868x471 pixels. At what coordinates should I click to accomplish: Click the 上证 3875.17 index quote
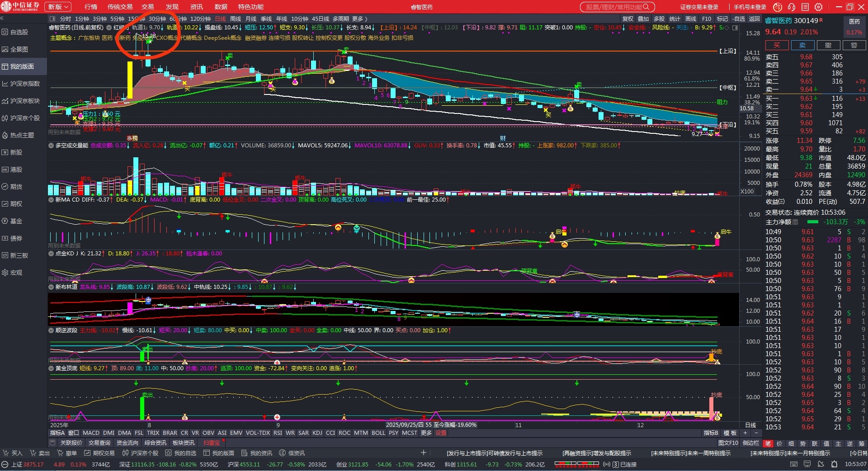[x=28, y=464]
